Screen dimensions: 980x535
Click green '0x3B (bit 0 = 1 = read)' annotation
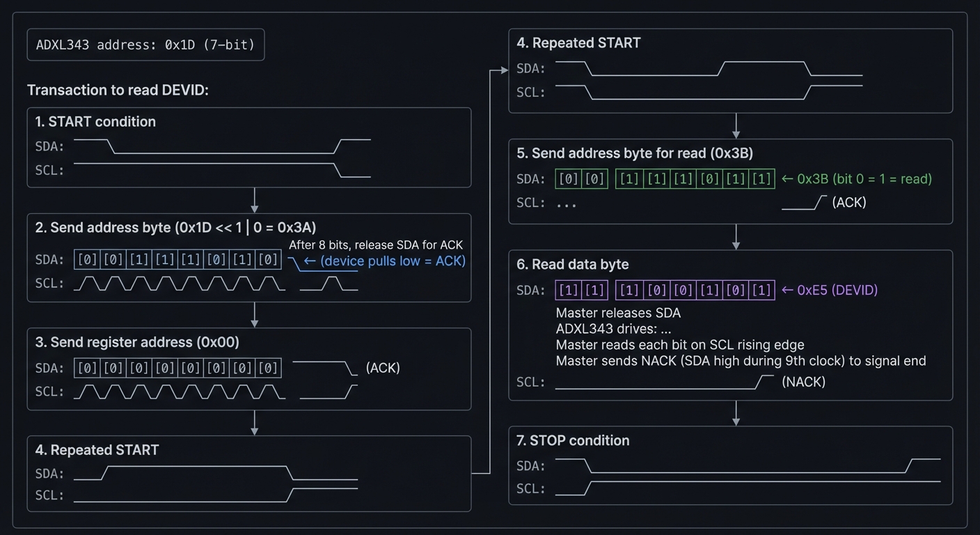point(857,179)
